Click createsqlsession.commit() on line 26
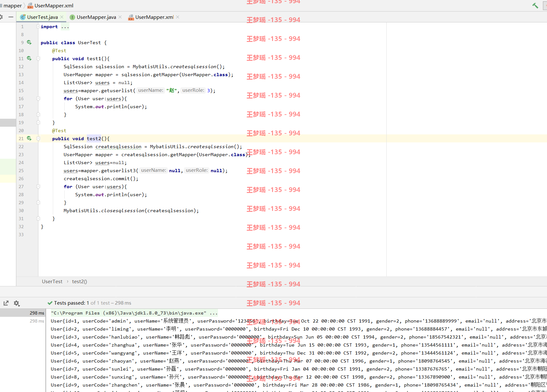The image size is (547, 392). (x=101, y=179)
